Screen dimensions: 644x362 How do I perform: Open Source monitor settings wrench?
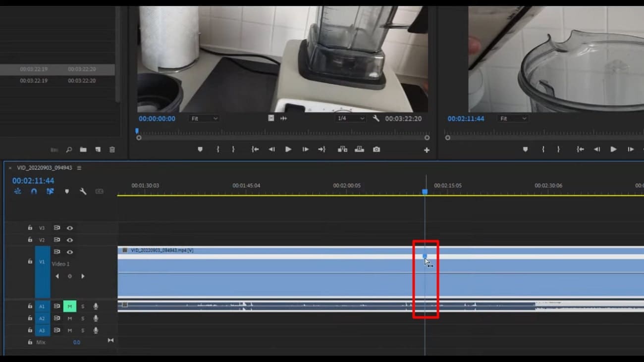(376, 118)
